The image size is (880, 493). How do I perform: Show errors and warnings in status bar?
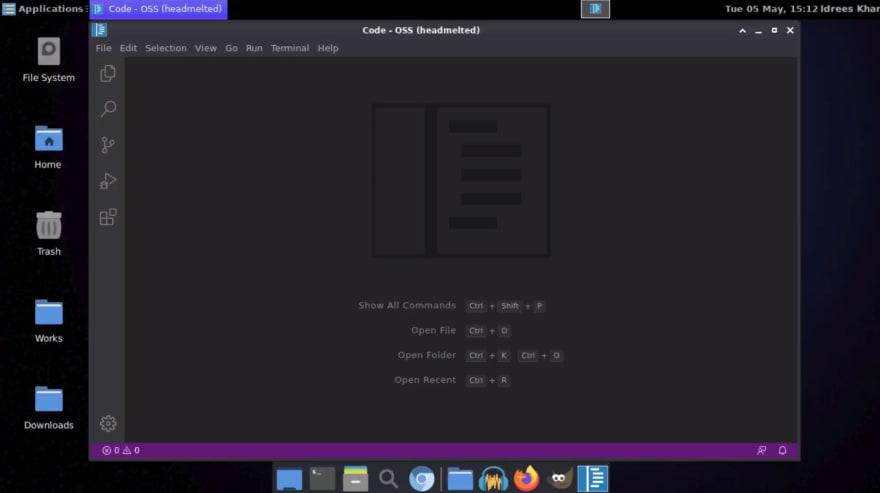(121, 450)
